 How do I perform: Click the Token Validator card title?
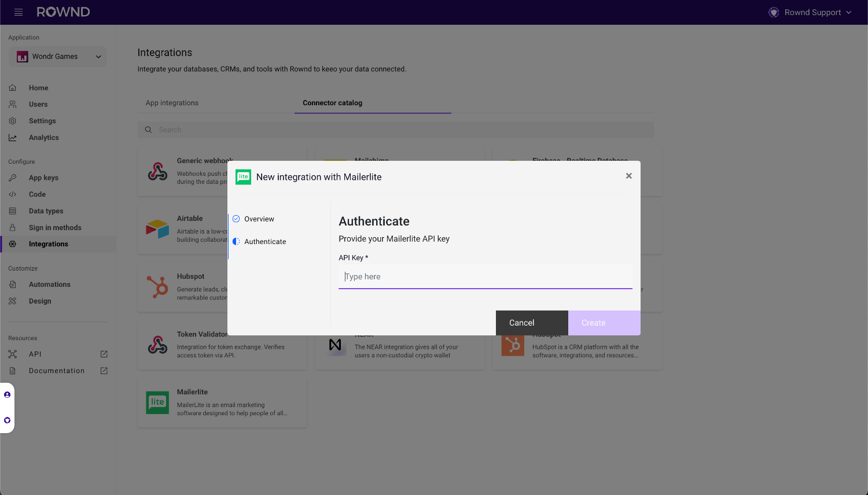[202, 334]
